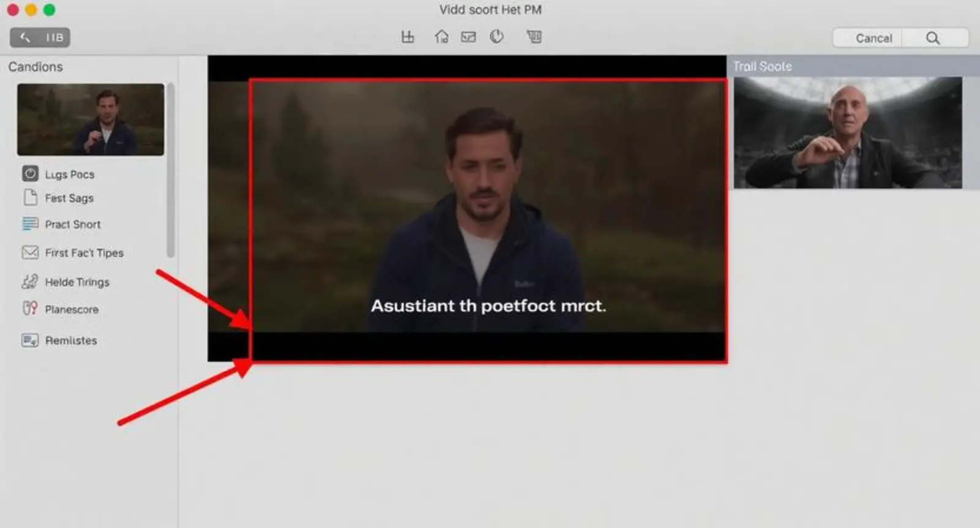980x528 pixels.
Task: Click the trash cart toolbar icon
Action: [x=534, y=37]
